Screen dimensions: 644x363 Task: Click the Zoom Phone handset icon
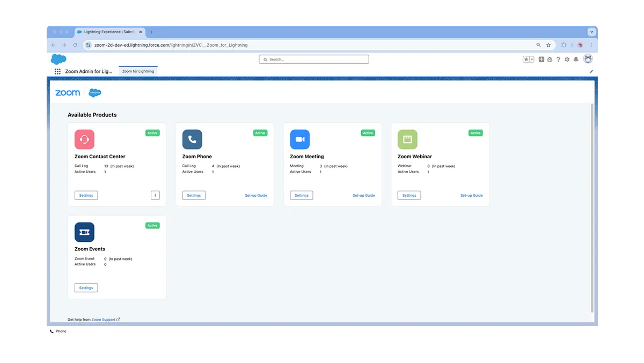tap(192, 139)
